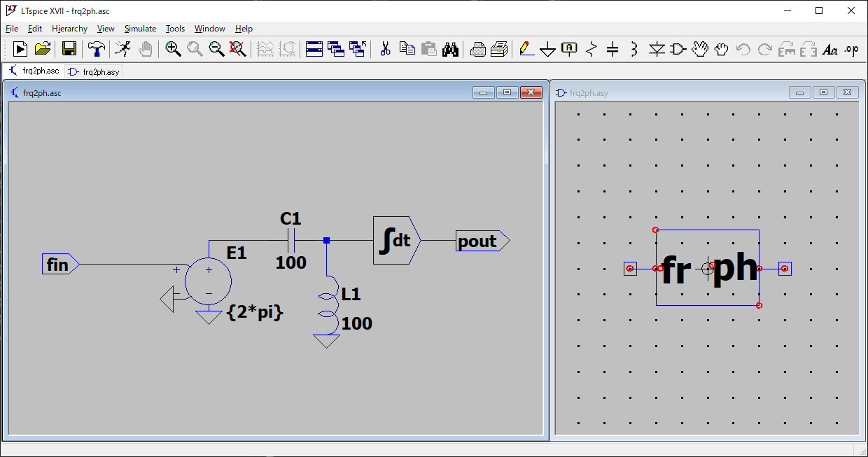The height and width of the screenshot is (457, 868).
Task: Minimize the frq2ph.asc child window
Action: coord(484,92)
